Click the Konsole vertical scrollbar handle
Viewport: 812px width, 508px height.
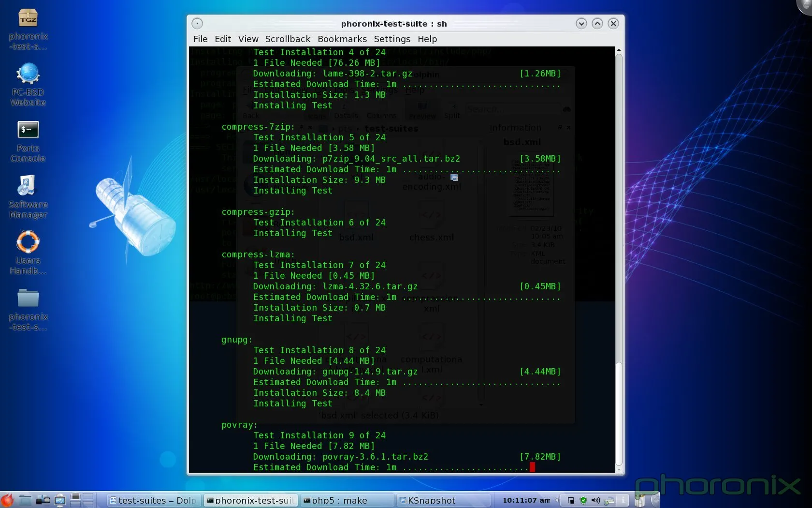coord(619,414)
